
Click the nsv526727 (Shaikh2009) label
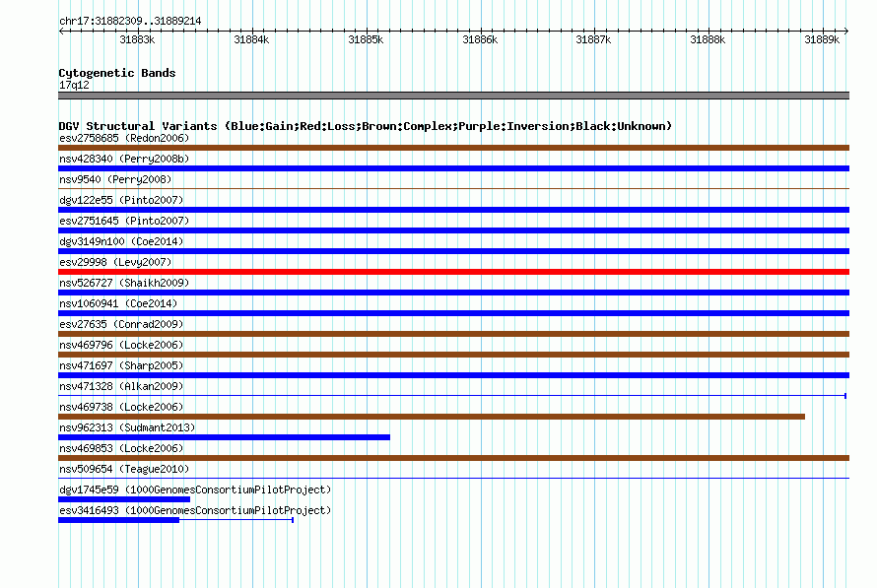124,283
